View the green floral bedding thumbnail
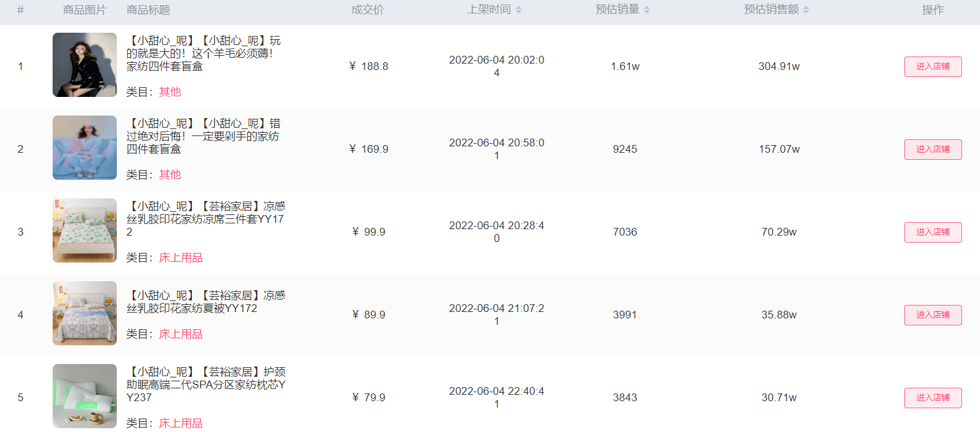This screenshot has width=980, height=432. 85,230
